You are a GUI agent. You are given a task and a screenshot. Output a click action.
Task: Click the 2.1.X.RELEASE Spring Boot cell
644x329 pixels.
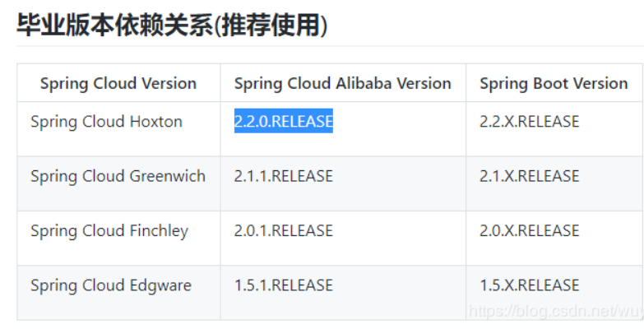[554, 183]
